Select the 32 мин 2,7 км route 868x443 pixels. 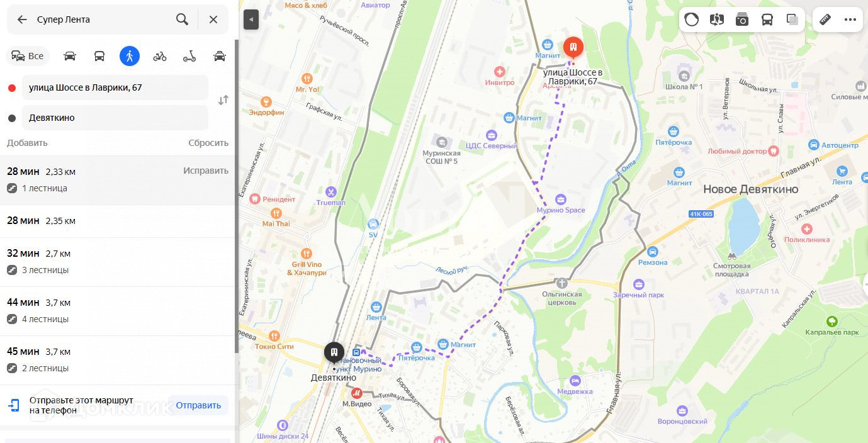(117, 262)
